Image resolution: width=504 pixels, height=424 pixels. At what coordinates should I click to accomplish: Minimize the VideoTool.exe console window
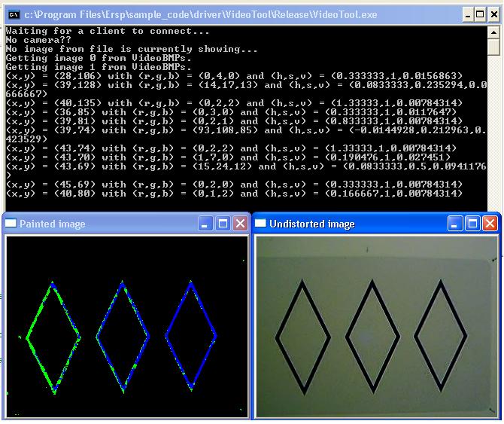(468, 15)
